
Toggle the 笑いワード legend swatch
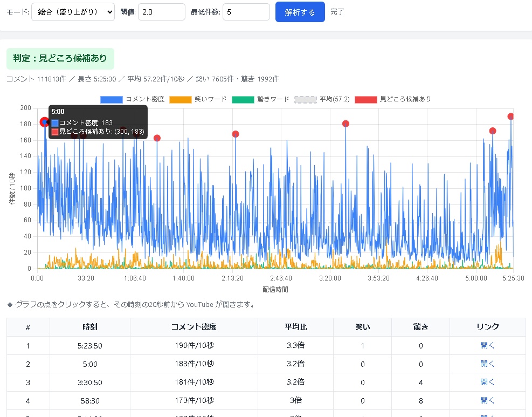click(x=180, y=99)
